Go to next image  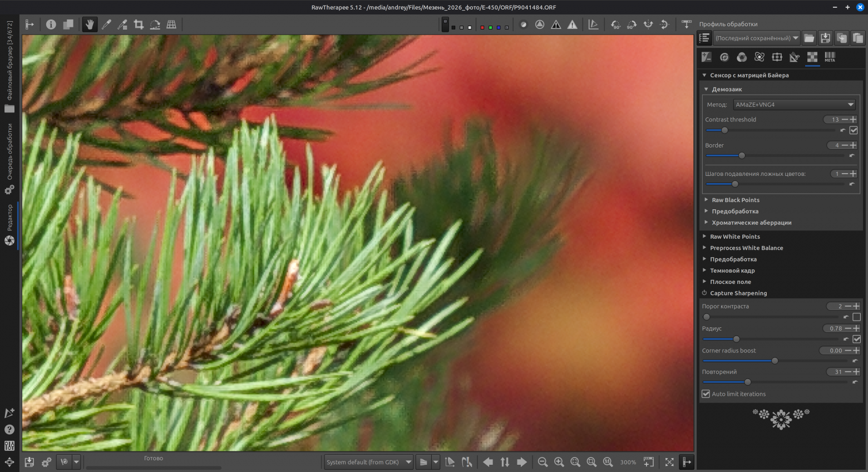pos(521,462)
